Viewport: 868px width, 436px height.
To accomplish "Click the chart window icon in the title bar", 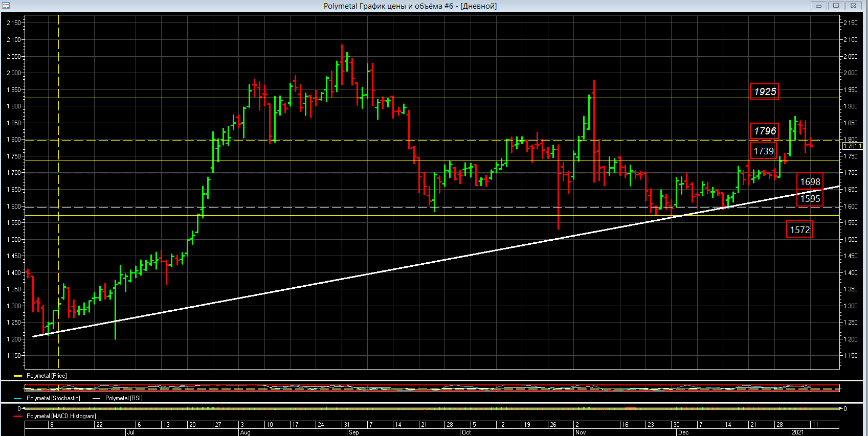I will [x=6, y=6].
